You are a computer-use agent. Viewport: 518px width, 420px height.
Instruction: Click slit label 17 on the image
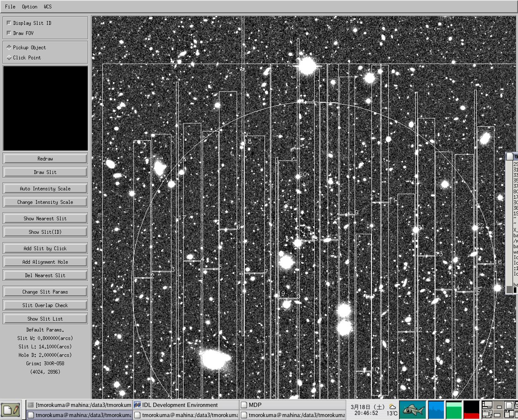click(182, 217)
